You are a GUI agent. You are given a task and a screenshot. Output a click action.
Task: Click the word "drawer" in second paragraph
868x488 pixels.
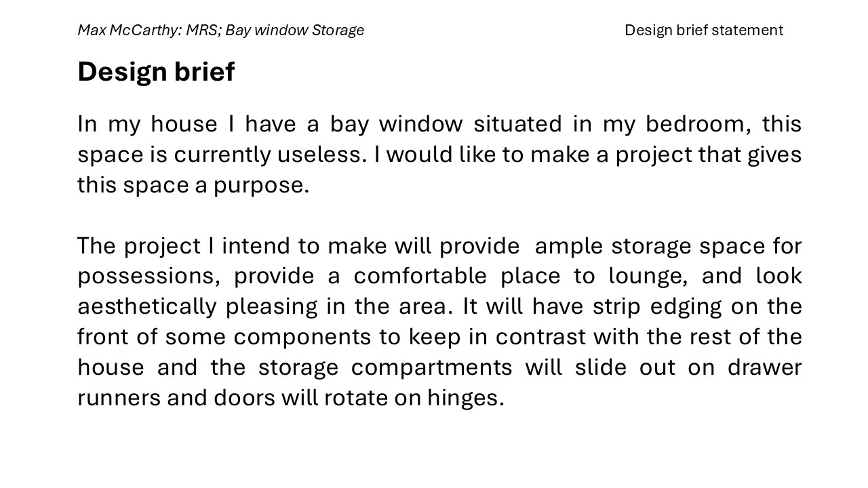click(764, 367)
